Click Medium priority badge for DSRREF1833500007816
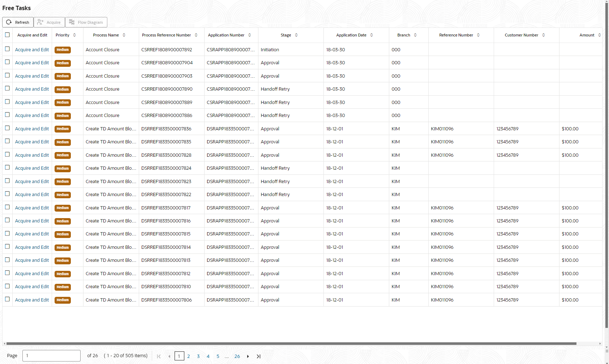The image size is (609, 364). (x=63, y=221)
